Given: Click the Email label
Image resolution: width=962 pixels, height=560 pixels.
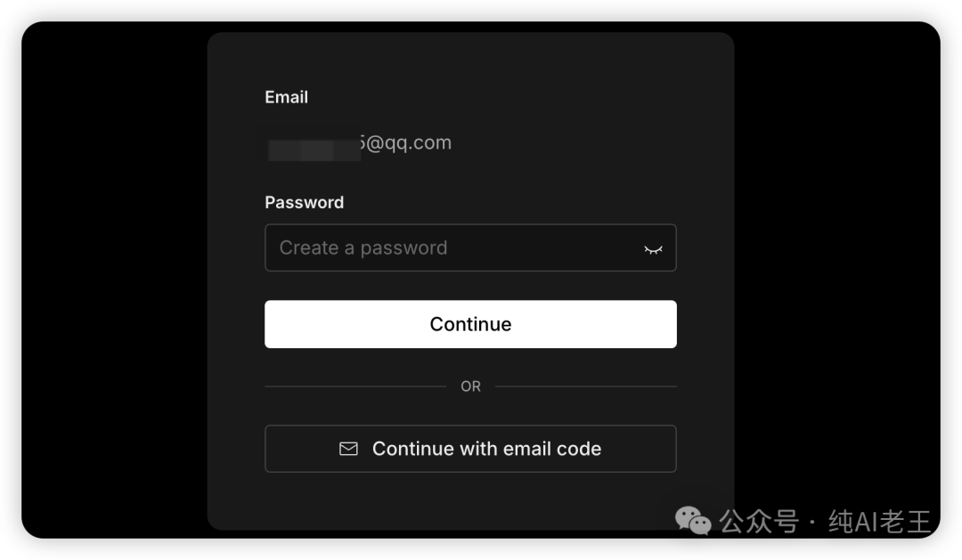Looking at the screenshot, I should point(287,97).
